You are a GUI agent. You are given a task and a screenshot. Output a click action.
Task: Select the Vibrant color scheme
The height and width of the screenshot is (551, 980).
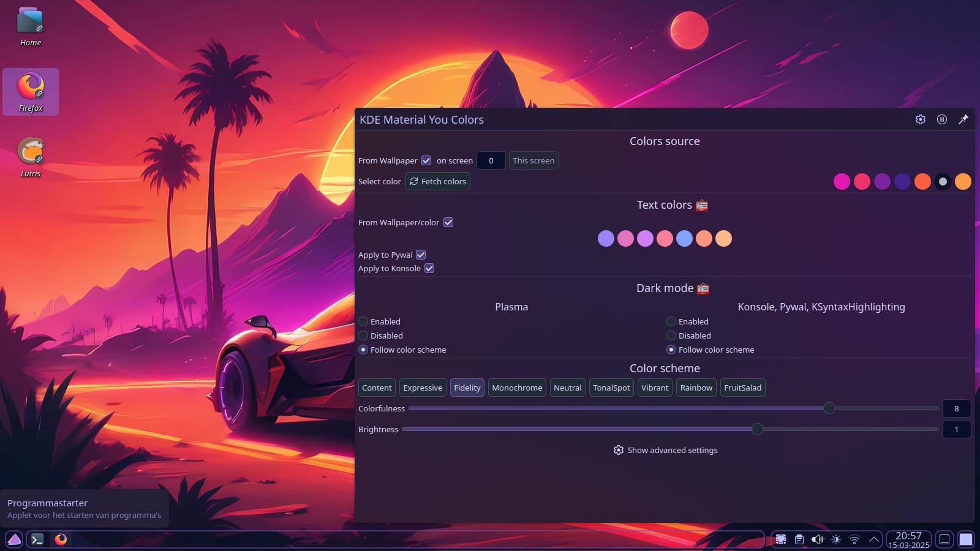655,388
